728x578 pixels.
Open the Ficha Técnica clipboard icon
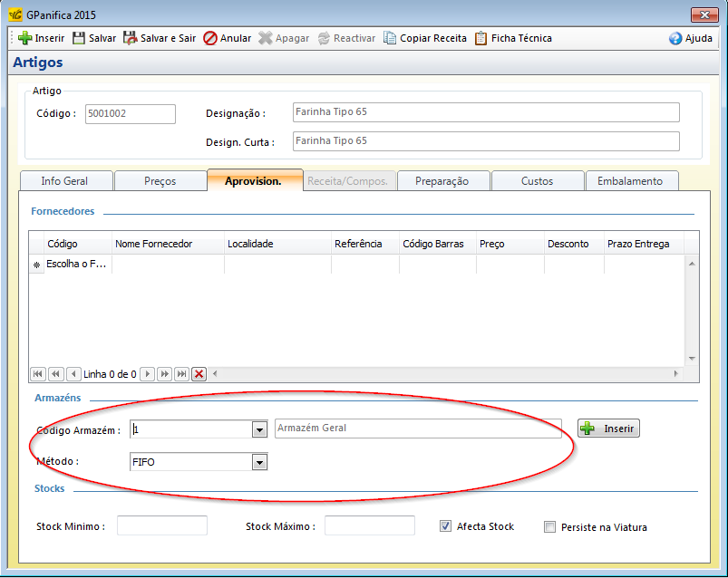(481, 38)
